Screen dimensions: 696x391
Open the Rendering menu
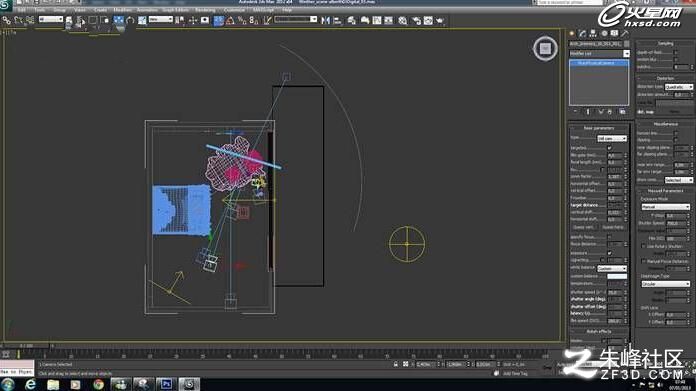[x=205, y=9]
